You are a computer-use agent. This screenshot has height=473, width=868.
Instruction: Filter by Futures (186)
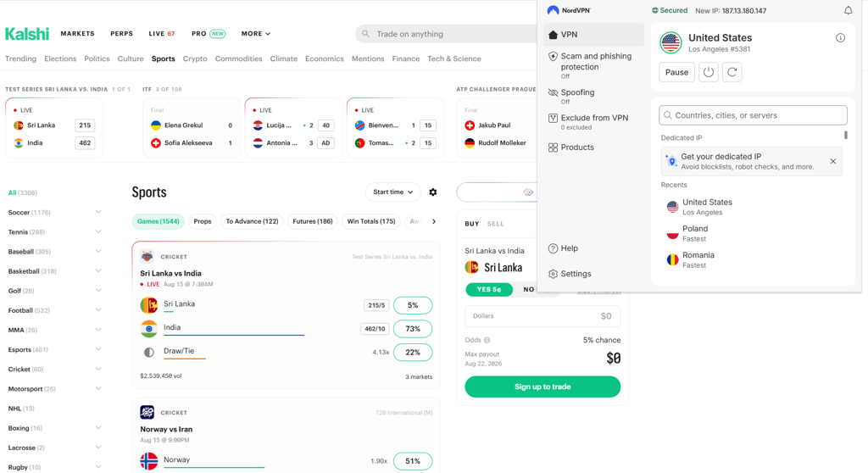coord(313,221)
